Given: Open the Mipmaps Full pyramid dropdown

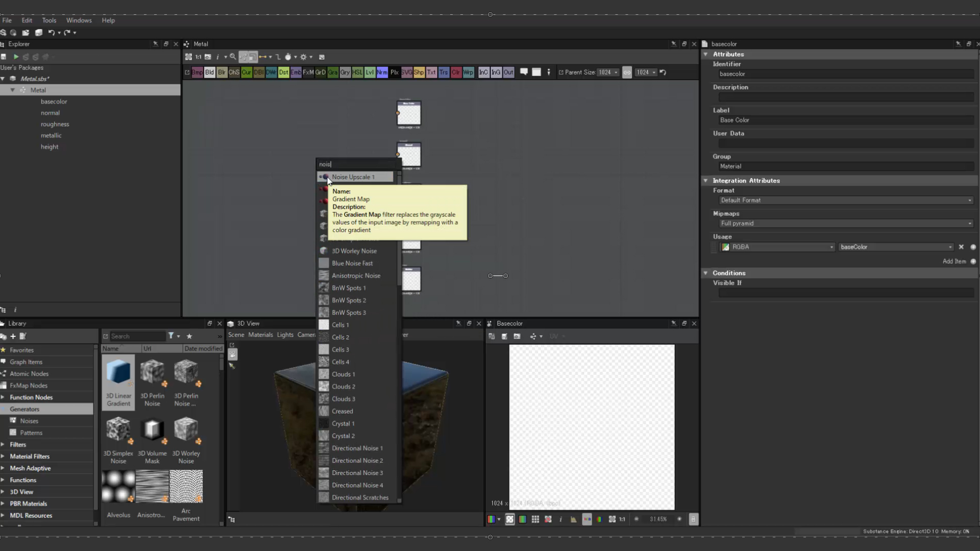Looking at the screenshot, I should click(x=845, y=223).
